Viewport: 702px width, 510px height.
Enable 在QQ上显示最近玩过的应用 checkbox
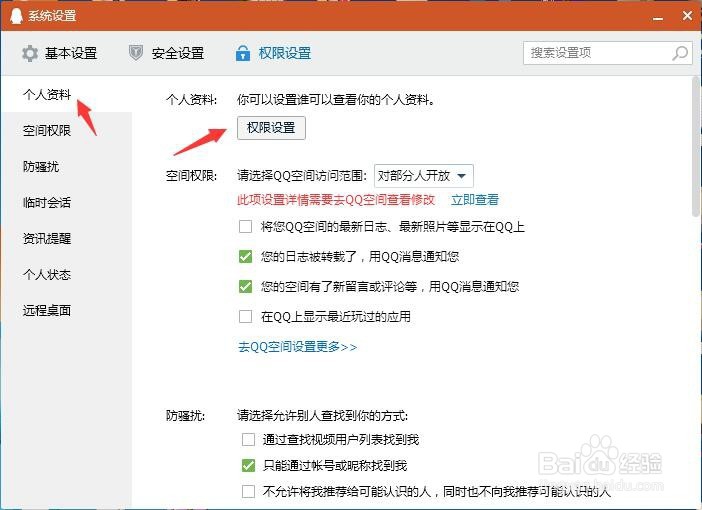point(245,317)
